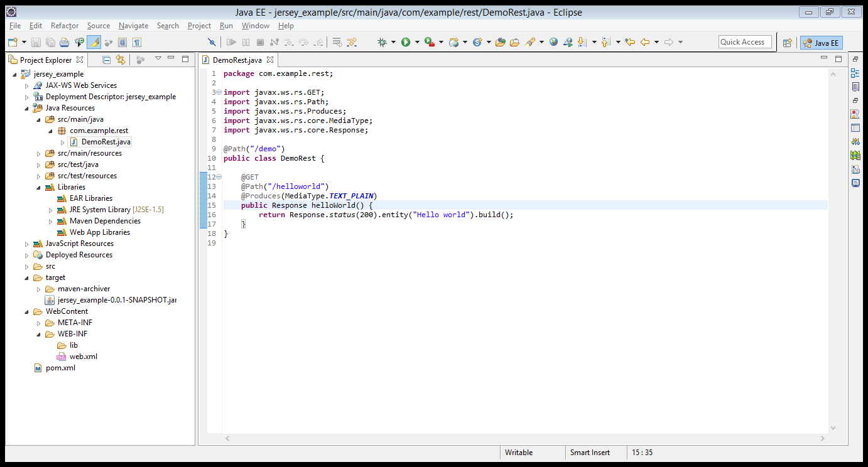Click the Open Type icon

pos(501,42)
